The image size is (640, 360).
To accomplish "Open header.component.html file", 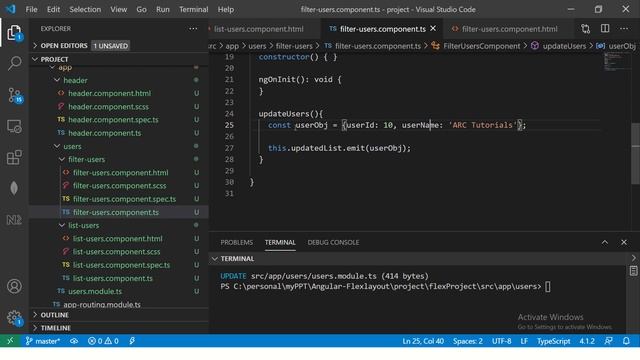I will click(109, 93).
